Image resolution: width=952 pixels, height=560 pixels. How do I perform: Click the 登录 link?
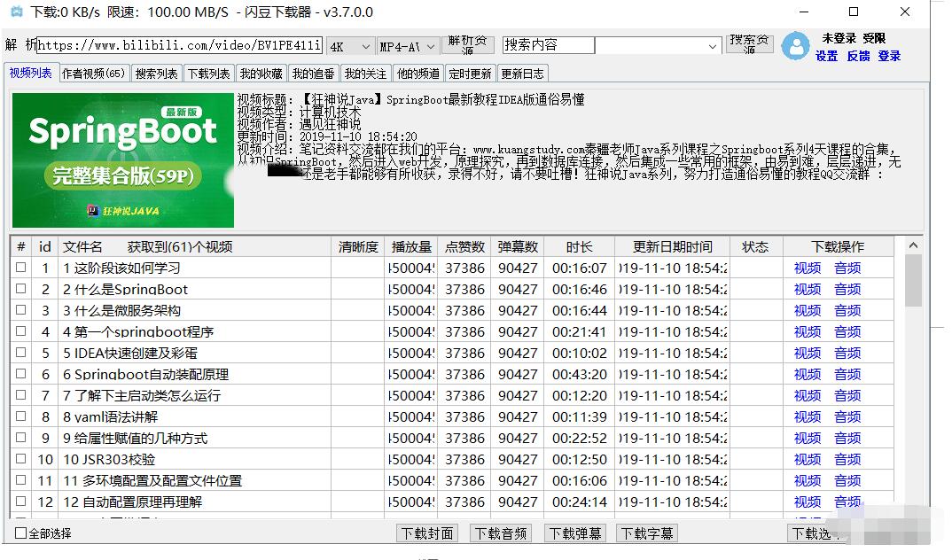889,56
